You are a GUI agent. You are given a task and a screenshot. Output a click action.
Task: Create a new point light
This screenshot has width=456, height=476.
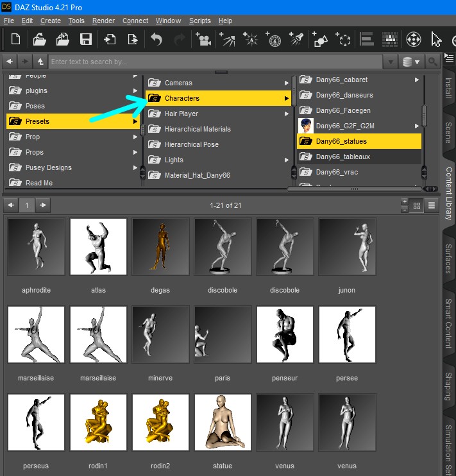pyautogui.click(x=251, y=40)
